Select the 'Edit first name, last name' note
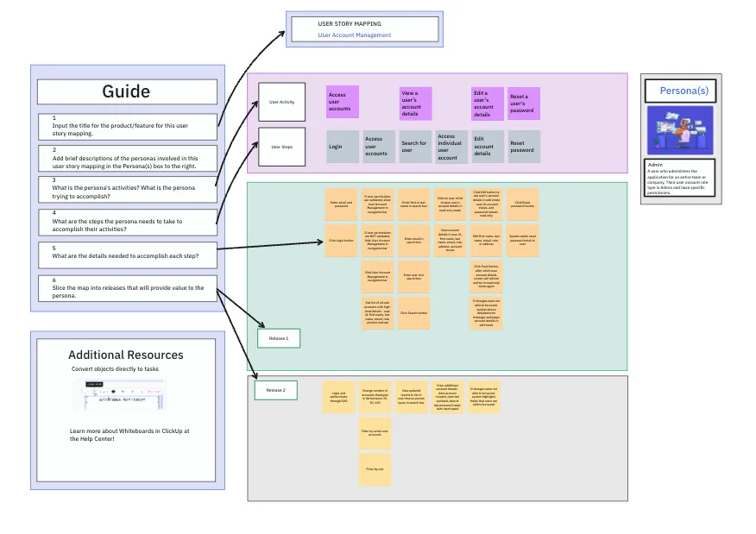Image resolution: width=756 pixels, height=534 pixels. tap(487, 240)
